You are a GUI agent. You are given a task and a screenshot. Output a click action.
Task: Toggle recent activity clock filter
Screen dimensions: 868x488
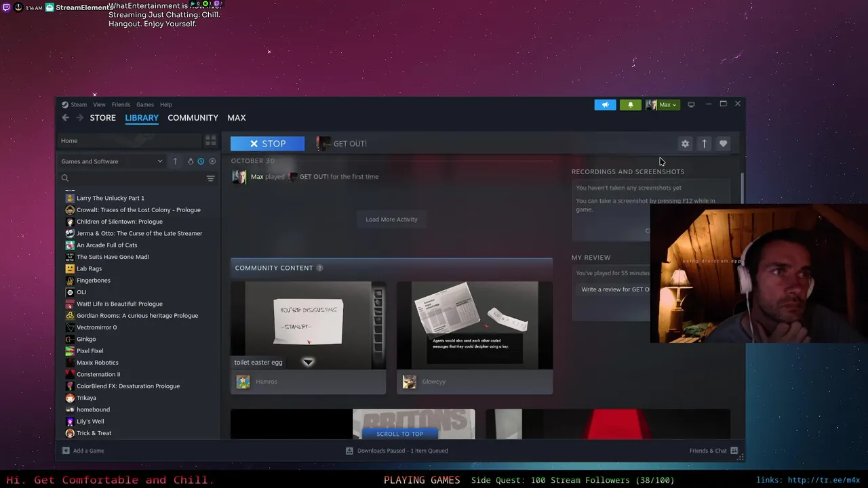pyautogui.click(x=201, y=161)
